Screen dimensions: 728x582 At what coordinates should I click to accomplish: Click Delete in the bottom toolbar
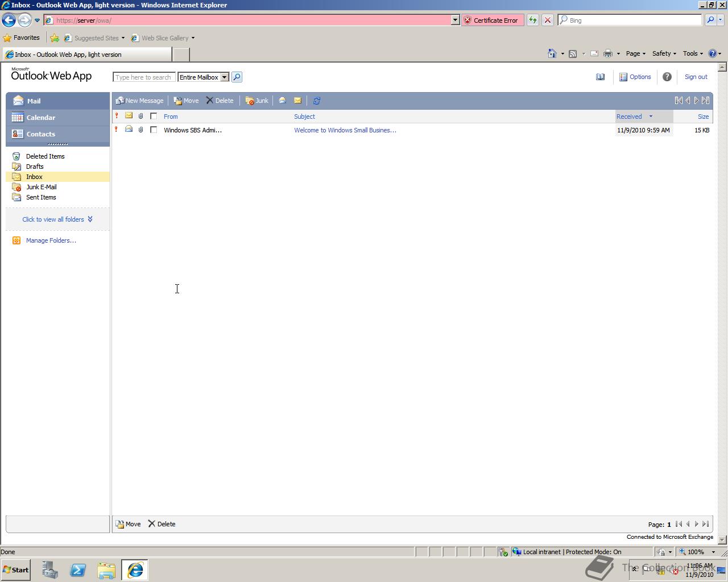pyautogui.click(x=162, y=524)
